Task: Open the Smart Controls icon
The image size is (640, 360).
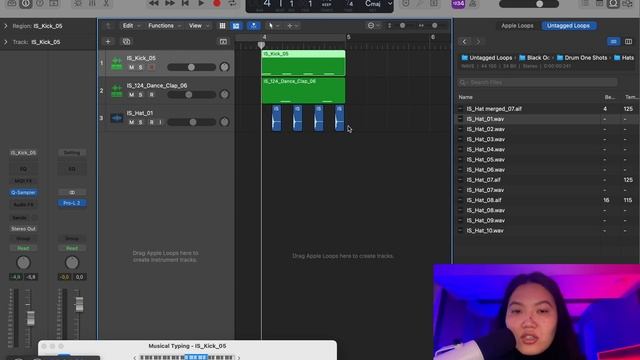Action: point(78,3)
